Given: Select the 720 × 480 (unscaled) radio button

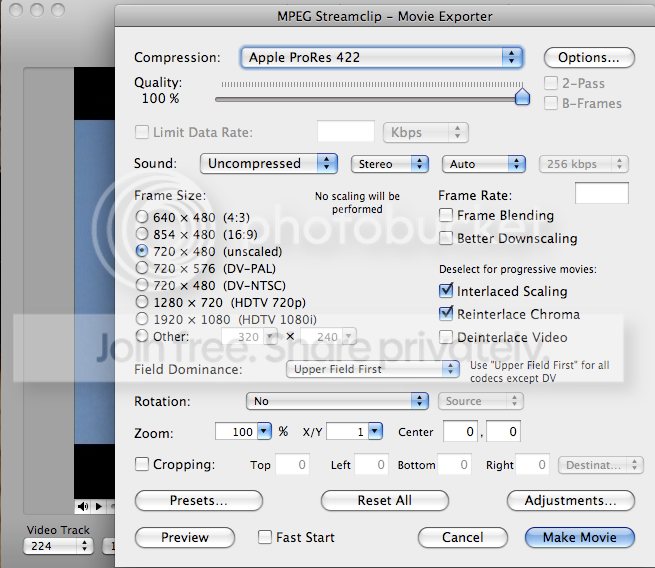Looking at the screenshot, I should pyautogui.click(x=142, y=251).
